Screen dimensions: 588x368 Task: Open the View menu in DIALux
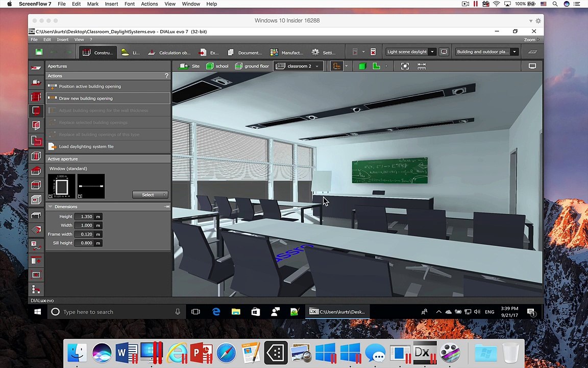pyautogui.click(x=79, y=39)
